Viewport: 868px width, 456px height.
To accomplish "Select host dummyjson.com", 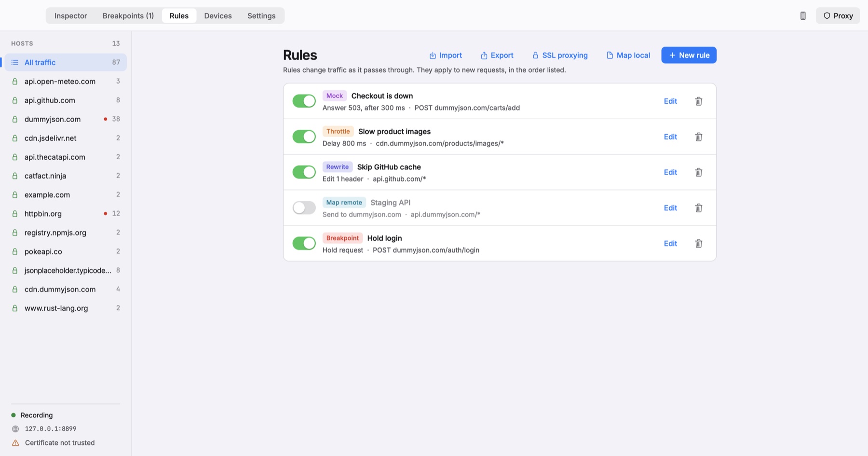I will [x=66, y=119].
